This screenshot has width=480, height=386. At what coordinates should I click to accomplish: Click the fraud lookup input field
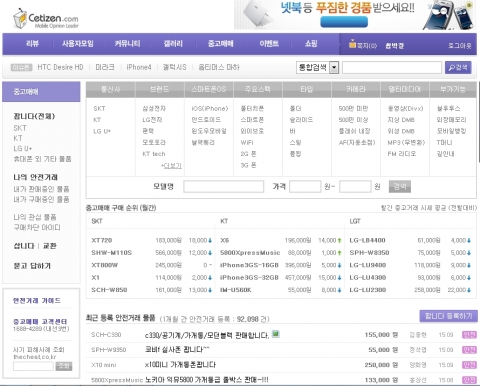[x=33, y=366]
